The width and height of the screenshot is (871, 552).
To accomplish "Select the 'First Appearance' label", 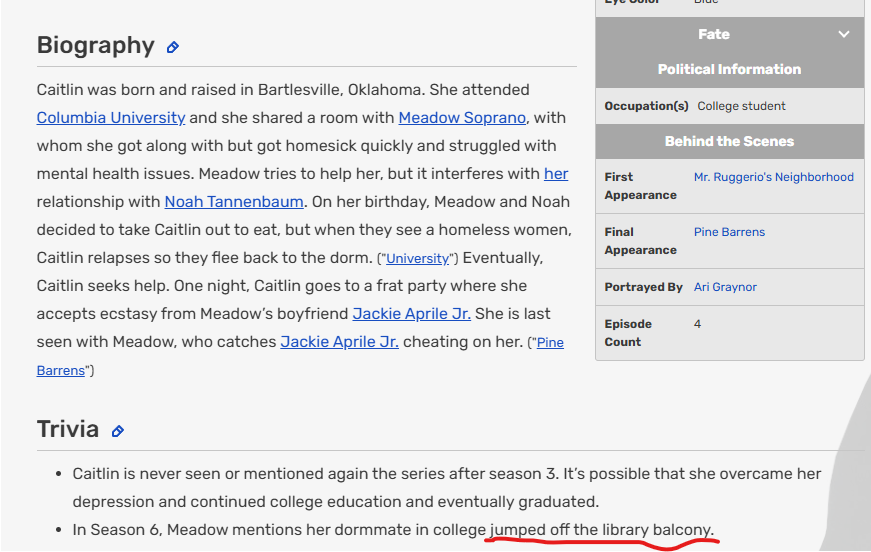I will click(x=640, y=186).
